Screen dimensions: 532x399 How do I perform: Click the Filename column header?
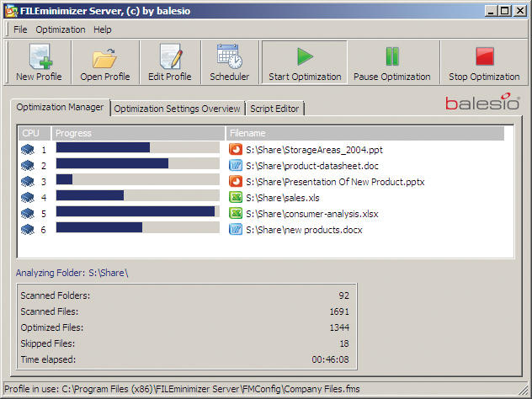point(365,133)
